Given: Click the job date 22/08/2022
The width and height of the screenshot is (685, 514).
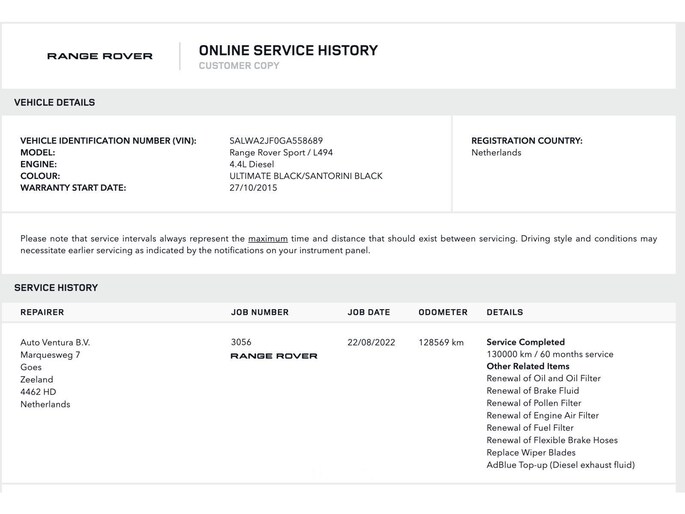Looking at the screenshot, I should tap(371, 342).
